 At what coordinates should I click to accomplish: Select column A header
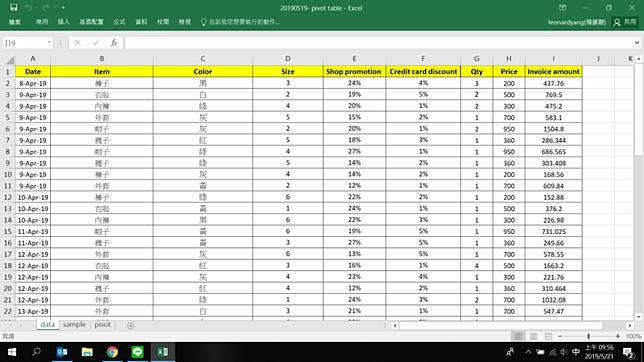pyautogui.click(x=33, y=59)
